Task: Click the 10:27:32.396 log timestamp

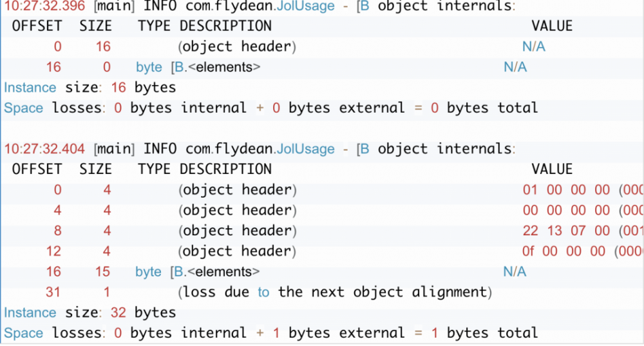Action: click(44, 6)
